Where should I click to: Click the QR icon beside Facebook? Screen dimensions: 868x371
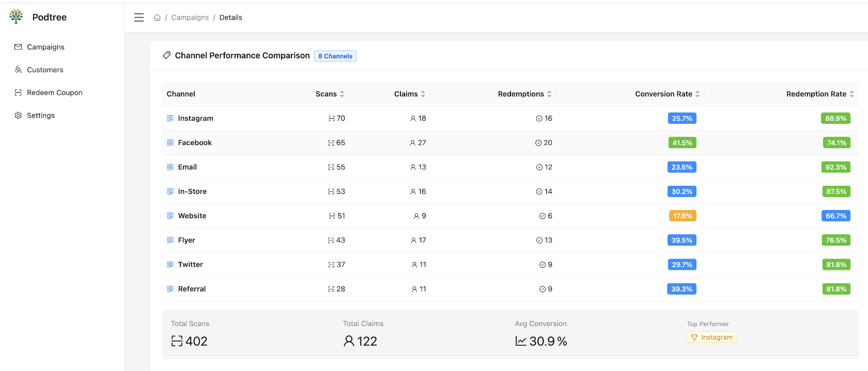pyautogui.click(x=170, y=142)
